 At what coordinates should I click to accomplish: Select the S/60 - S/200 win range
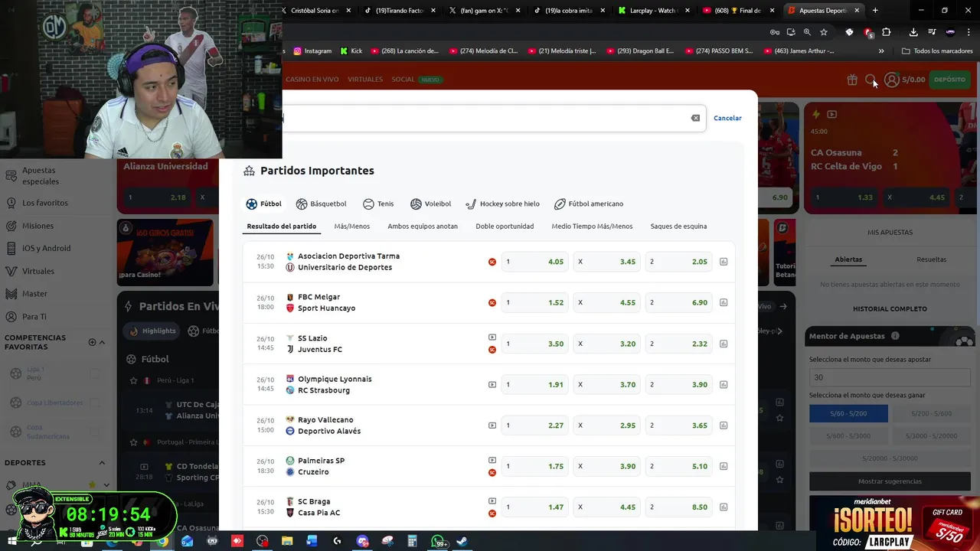848,413
